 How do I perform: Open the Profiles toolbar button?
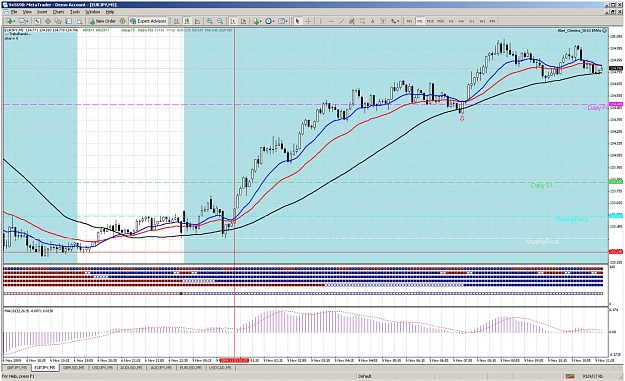[x=22, y=21]
